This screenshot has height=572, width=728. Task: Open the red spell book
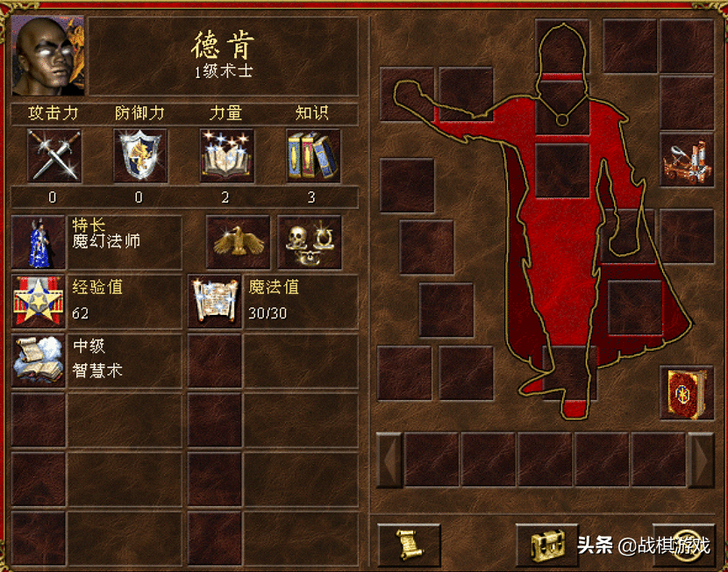[687, 392]
